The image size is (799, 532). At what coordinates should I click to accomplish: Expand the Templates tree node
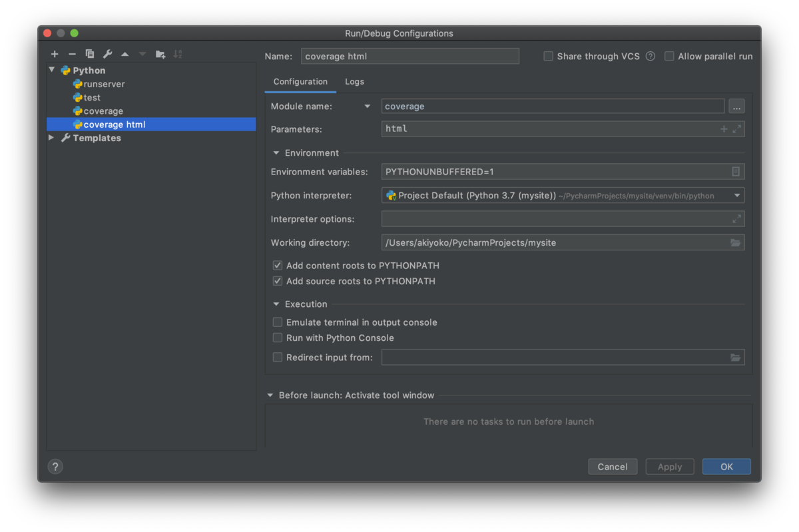52,138
